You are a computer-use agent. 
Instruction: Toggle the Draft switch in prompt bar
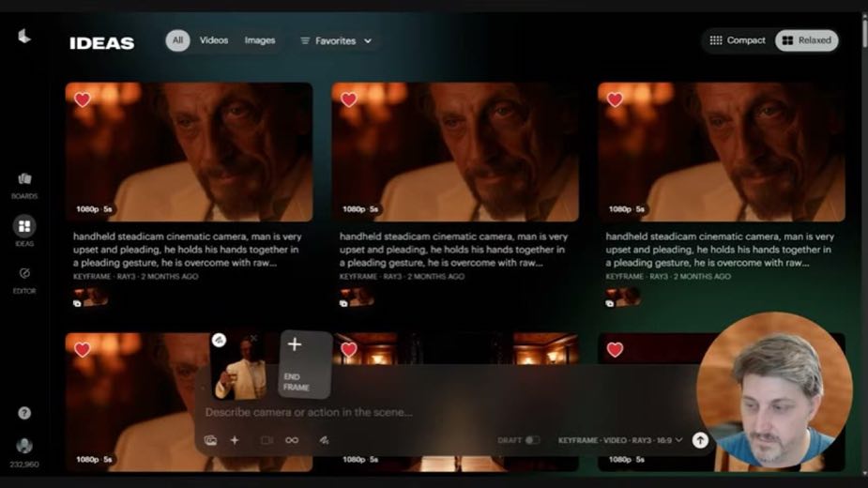pos(532,440)
